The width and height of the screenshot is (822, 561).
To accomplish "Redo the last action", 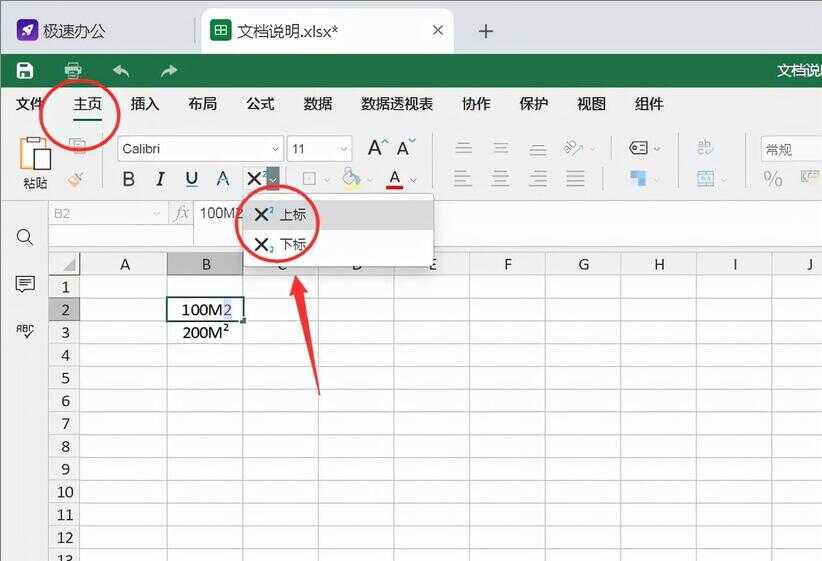I will (169, 70).
